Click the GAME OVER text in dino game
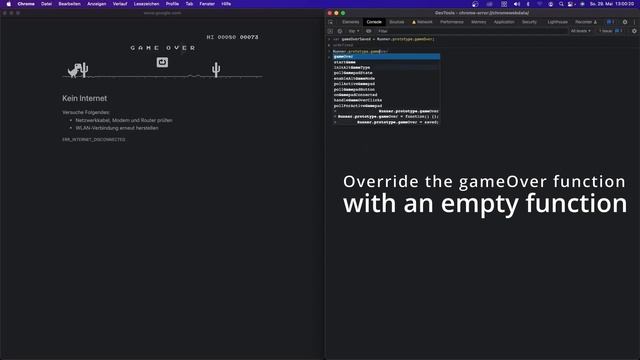640x360 pixels. (x=163, y=48)
